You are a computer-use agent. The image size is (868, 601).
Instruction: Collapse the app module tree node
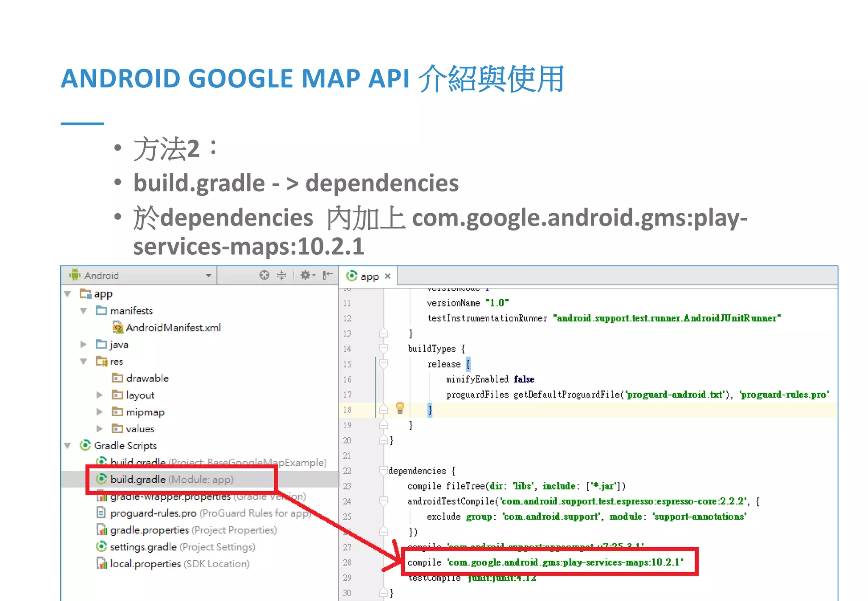click(68, 294)
